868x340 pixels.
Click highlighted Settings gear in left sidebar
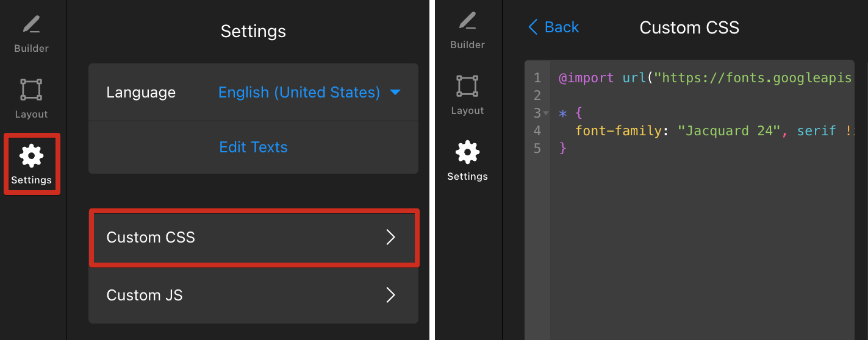point(31,157)
